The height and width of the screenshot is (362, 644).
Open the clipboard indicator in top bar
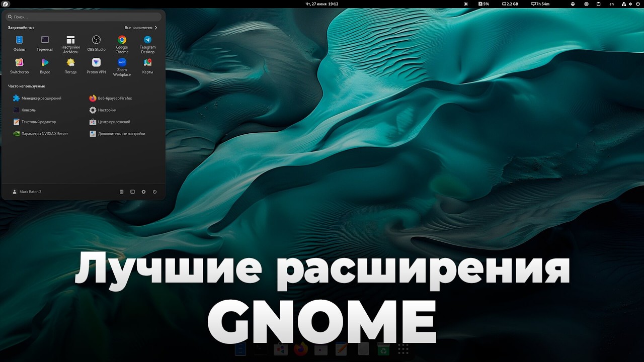(x=599, y=4)
